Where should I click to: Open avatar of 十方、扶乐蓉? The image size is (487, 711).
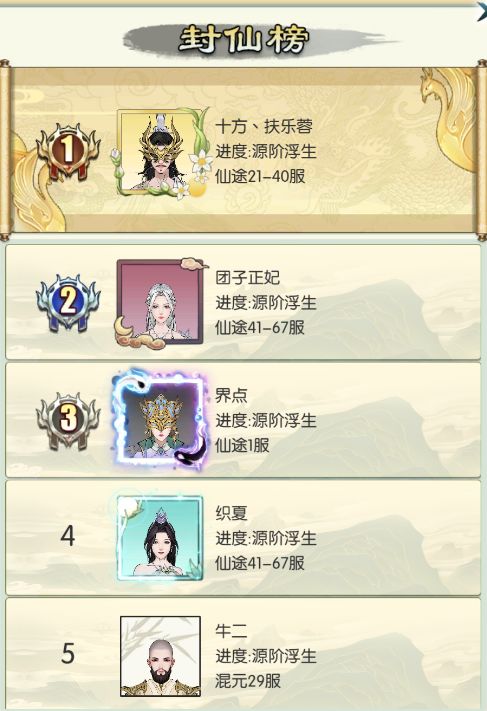(161, 153)
